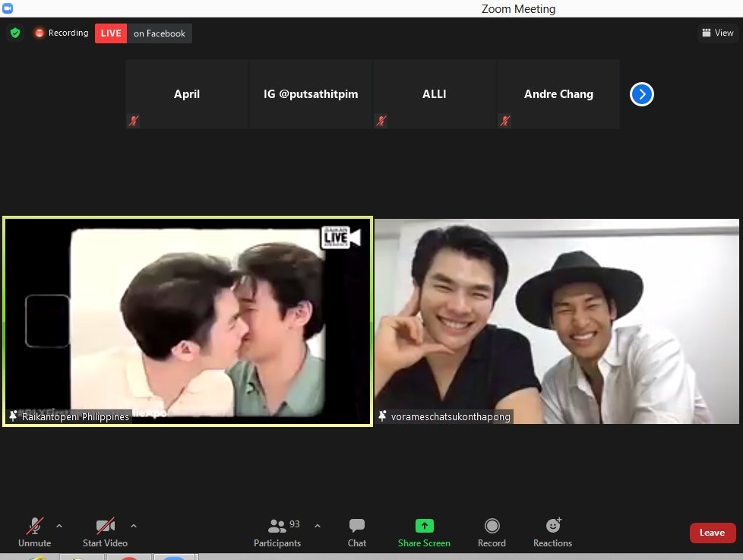Expand video options arrow next to Start Video

tap(134, 526)
